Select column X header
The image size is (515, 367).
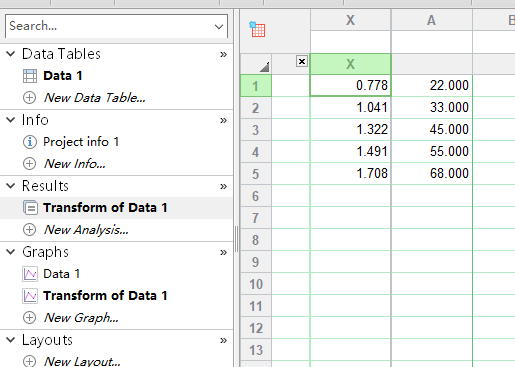coord(350,20)
